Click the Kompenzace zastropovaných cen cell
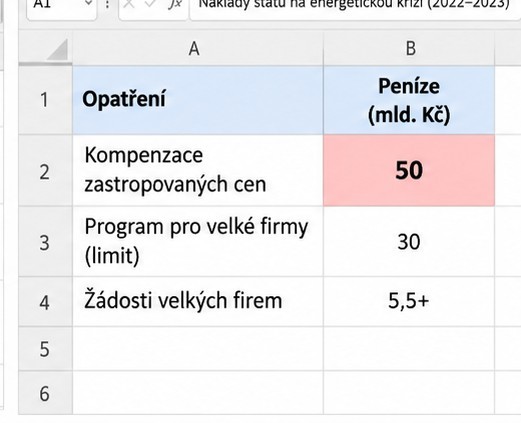 (x=198, y=170)
